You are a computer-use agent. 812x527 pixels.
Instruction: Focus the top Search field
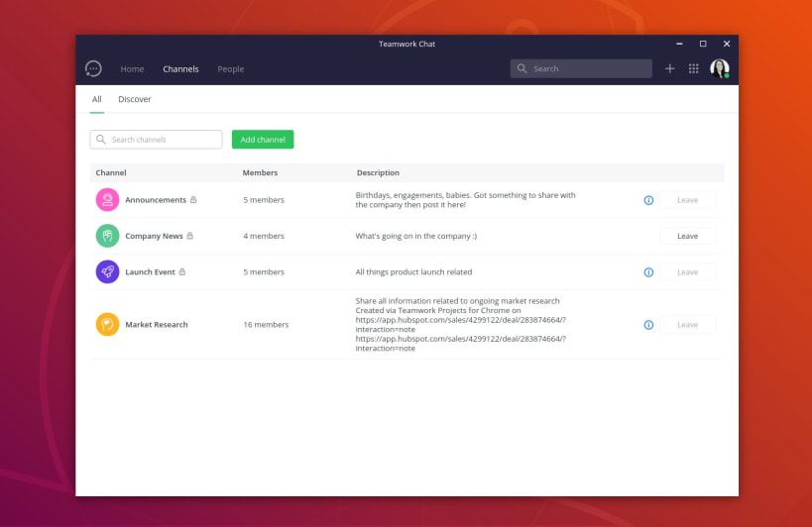(581, 68)
